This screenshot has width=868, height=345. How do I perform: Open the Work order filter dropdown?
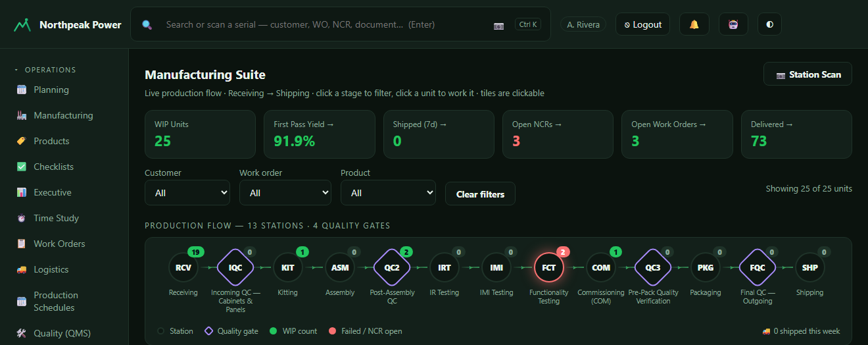285,193
